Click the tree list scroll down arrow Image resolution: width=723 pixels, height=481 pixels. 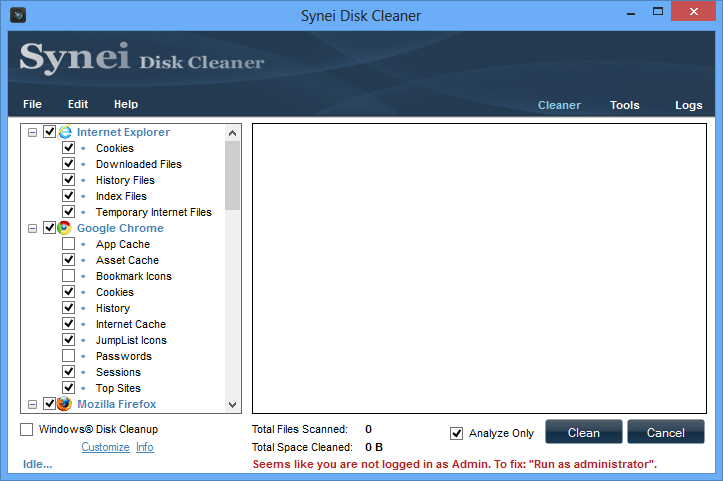click(x=232, y=404)
